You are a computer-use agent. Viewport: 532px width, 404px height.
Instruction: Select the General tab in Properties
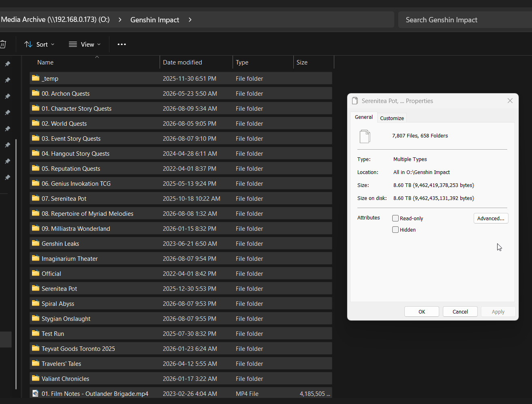tap(364, 117)
